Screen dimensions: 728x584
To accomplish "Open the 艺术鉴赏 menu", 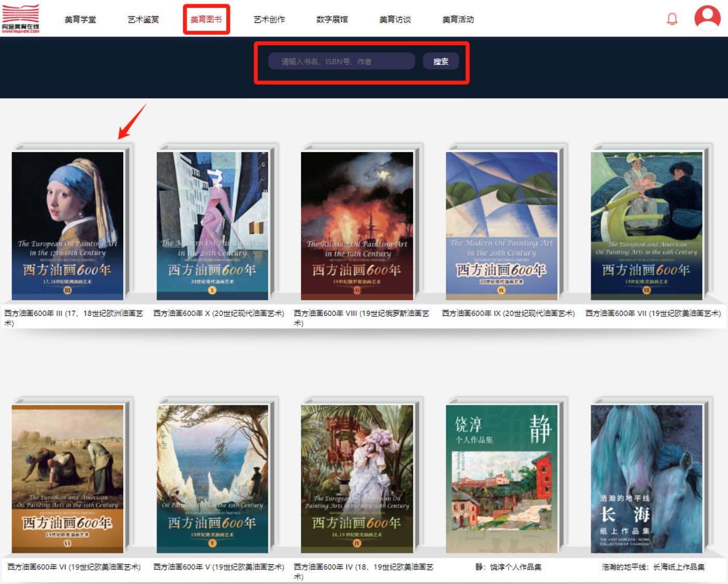I will tap(143, 19).
